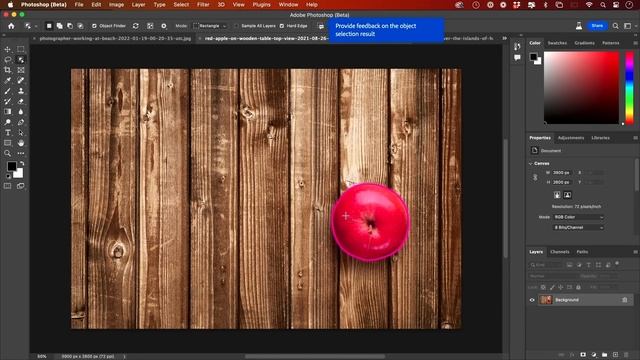Screen dimensions: 640x360
Task: Choose Add to Selection mode
Action: pyautogui.click(x=60, y=26)
